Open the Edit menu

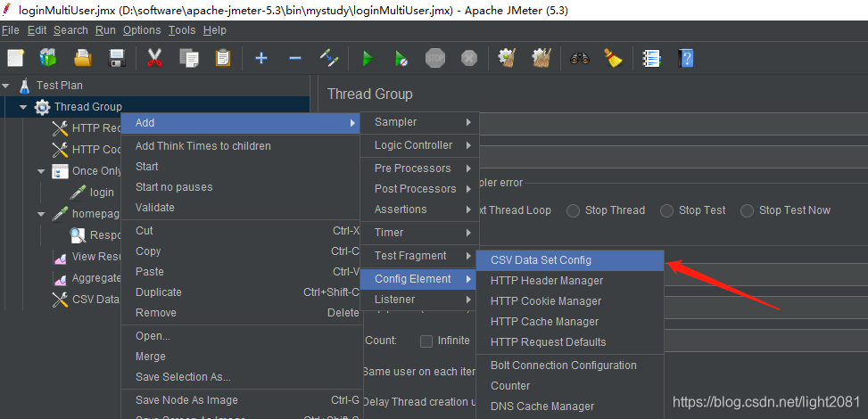(37, 30)
